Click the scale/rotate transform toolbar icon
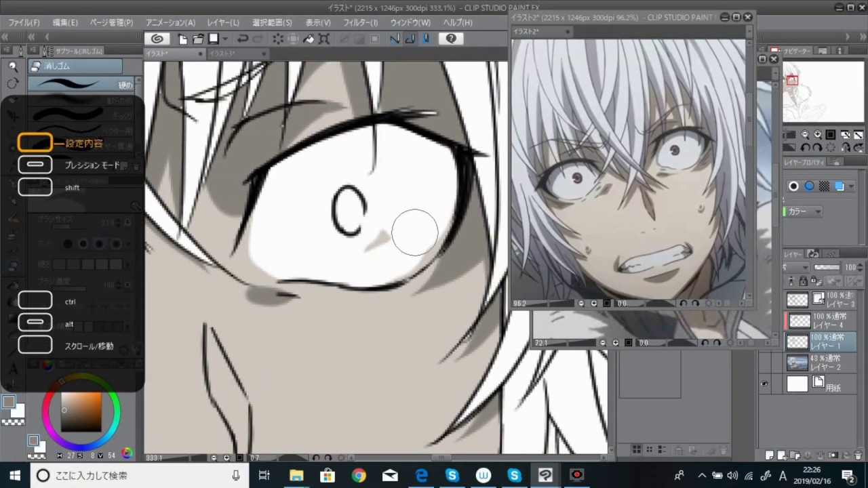The image size is (868, 488). (x=324, y=39)
